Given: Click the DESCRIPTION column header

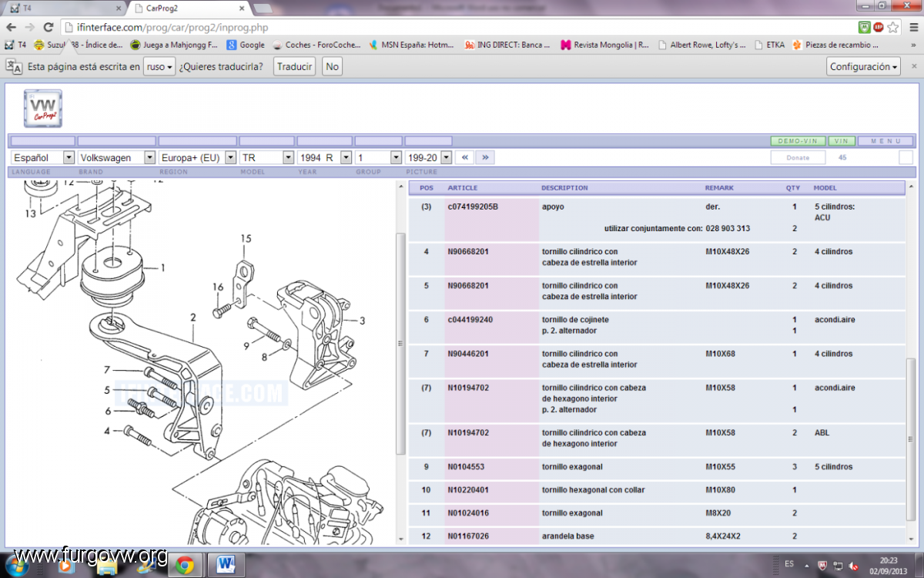Looking at the screenshot, I should [x=564, y=188].
